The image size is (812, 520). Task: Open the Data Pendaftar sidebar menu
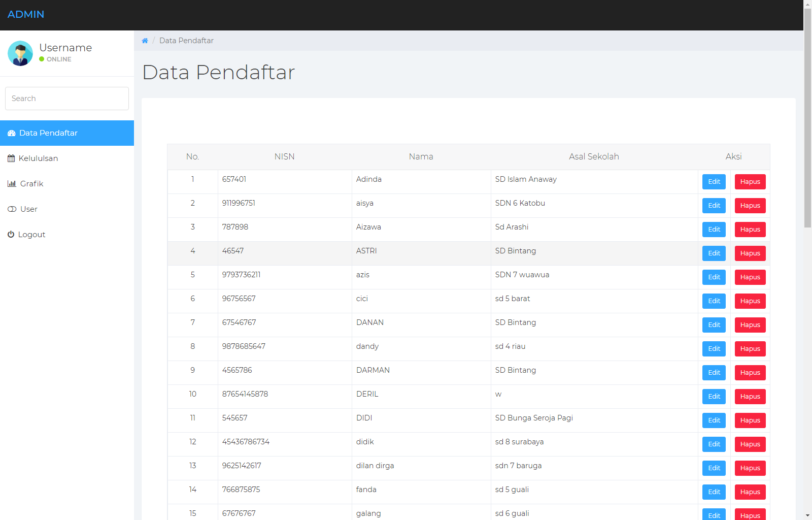pyautogui.click(x=48, y=133)
